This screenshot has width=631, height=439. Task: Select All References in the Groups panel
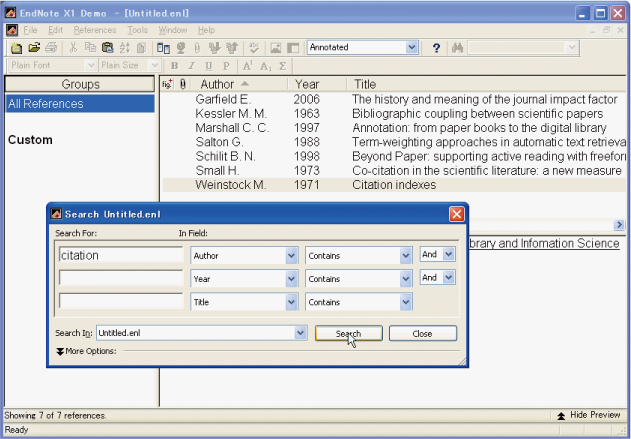80,104
